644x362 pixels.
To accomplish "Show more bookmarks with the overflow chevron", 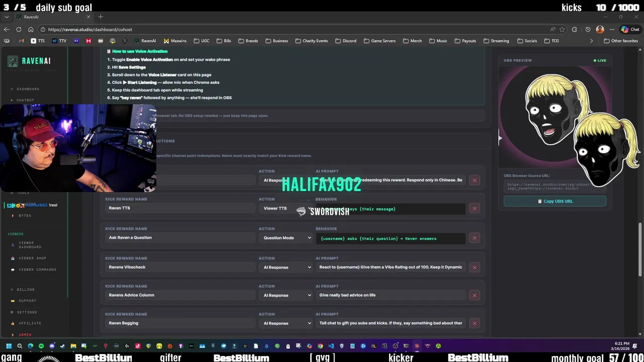I will [x=591, y=41].
